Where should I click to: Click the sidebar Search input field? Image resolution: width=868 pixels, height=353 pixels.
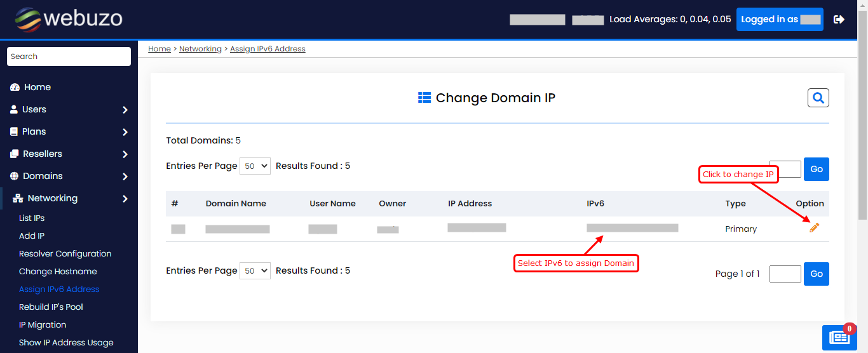point(69,57)
